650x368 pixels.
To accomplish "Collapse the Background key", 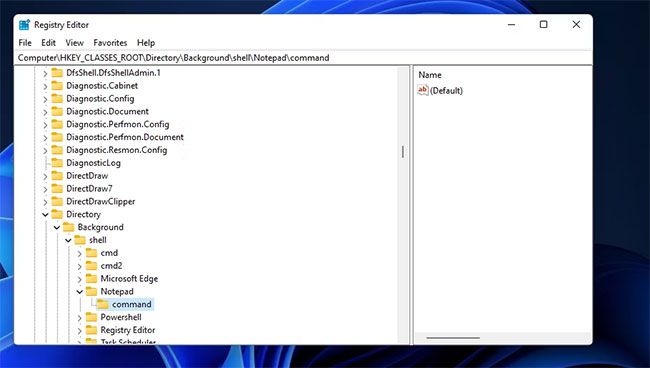I will pyautogui.click(x=57, y=228).
